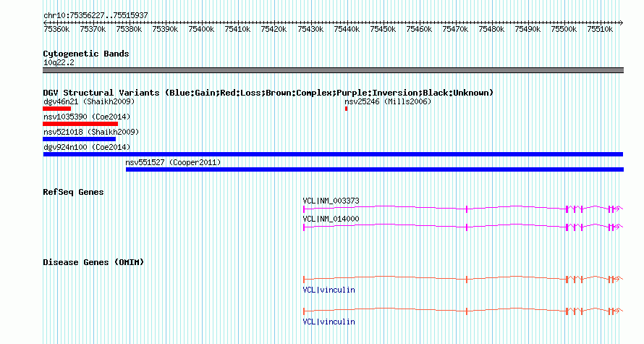The height and width of the screenshot is (344, 644).
Task: Open the nsv551527 (Cooper2011) label
Action: coord(173,162)
